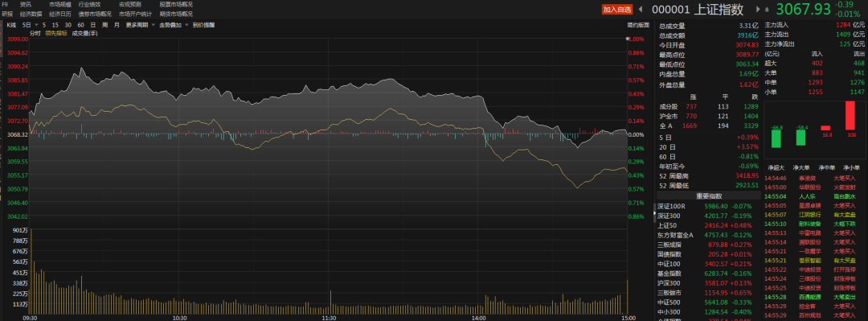This screenshot has height=321, width=868.
Task: Select the weekly 周 period
Action: (104, 25)
